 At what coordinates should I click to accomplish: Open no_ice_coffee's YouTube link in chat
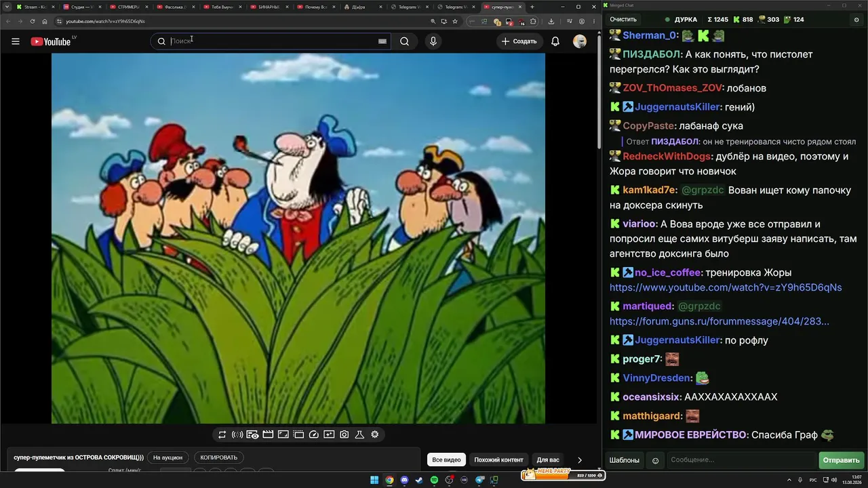pyautogui.click(x=726, y=287)
